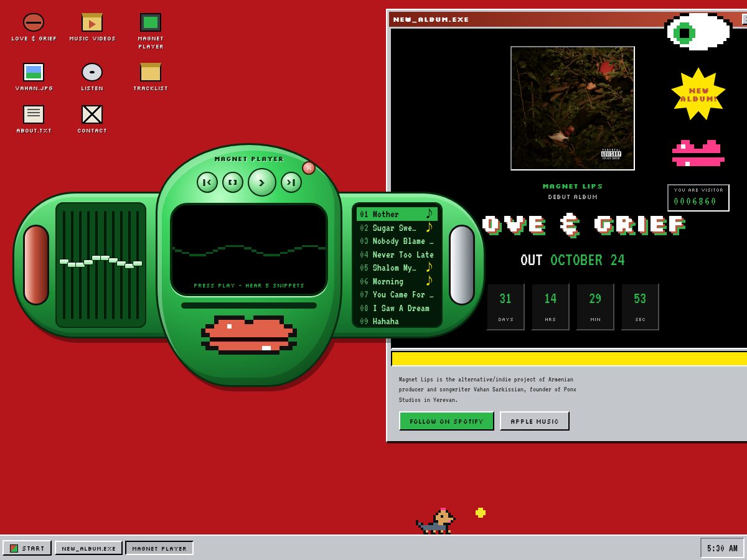Click the music note beside Morning
The width and height of the screenshot is (747, 560).
(429, 281)
